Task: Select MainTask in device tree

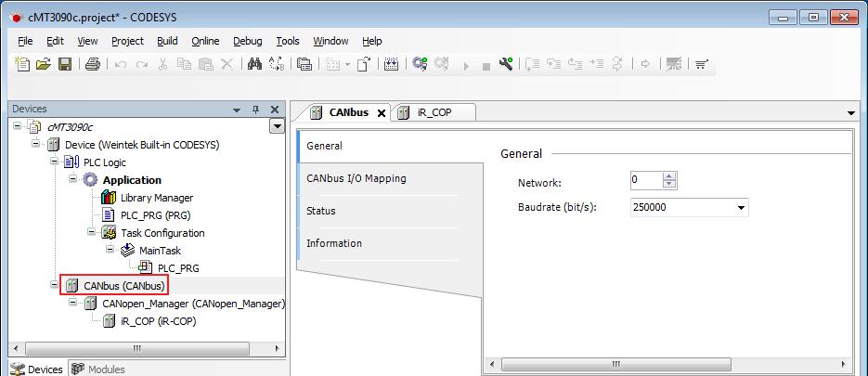Action: click(x=160, y=251)
